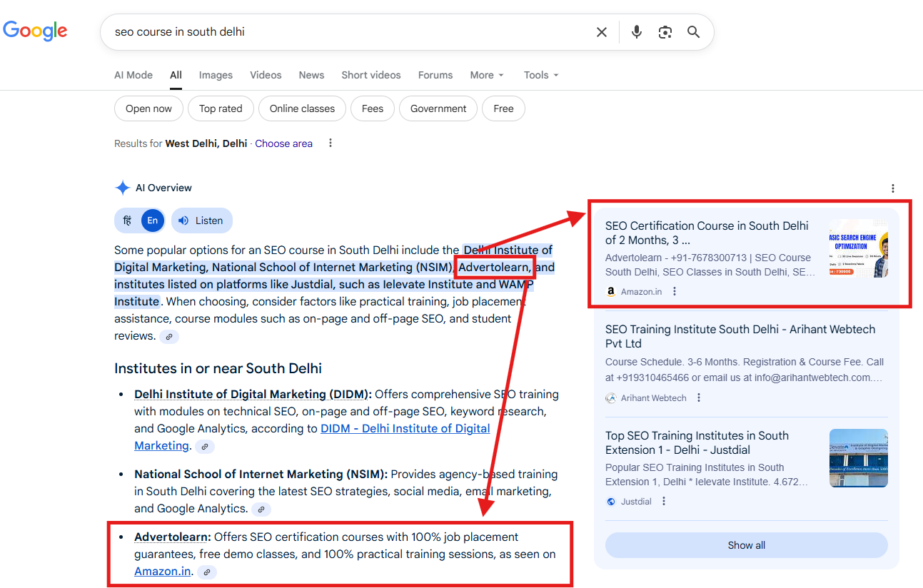923x588 pixels.
Task: Click inside the Google search box
Action: 343,32
